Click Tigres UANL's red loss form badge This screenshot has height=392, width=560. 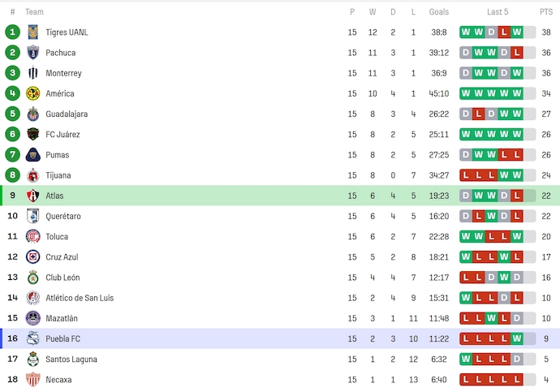click(x=504, y=32)
